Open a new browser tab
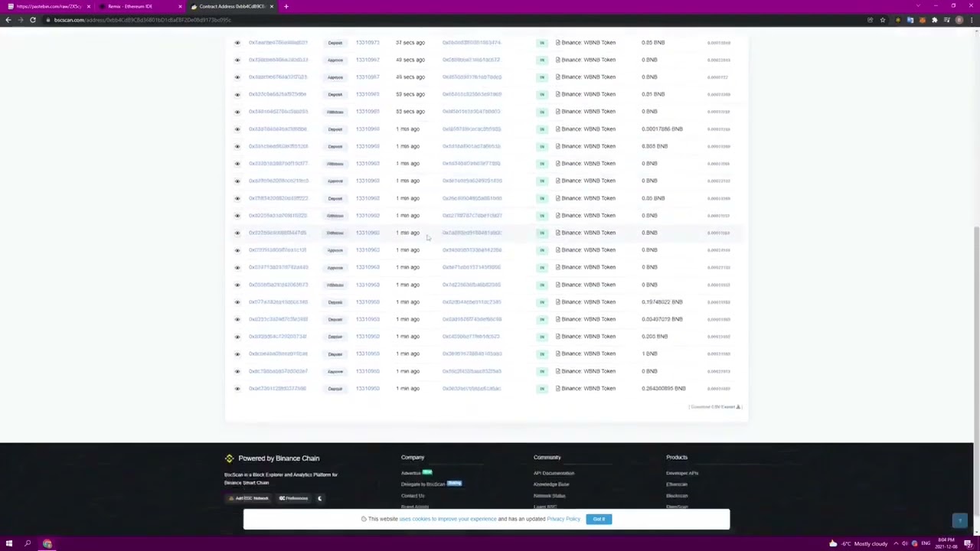This screenshot has height=551, width=980. click(286, 6)
